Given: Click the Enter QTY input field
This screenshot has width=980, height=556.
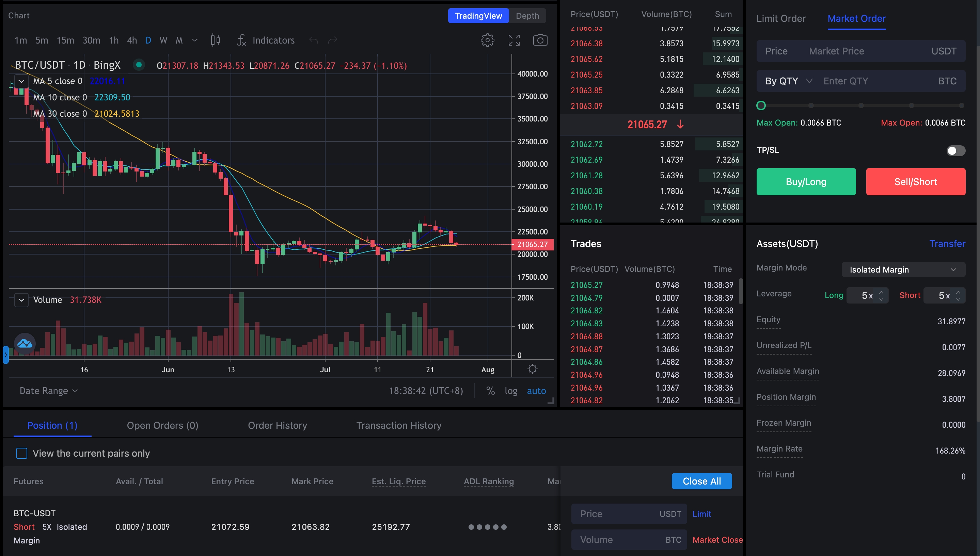Looking at the screenshot, I should pyautogui.click(x=875, y=81).
